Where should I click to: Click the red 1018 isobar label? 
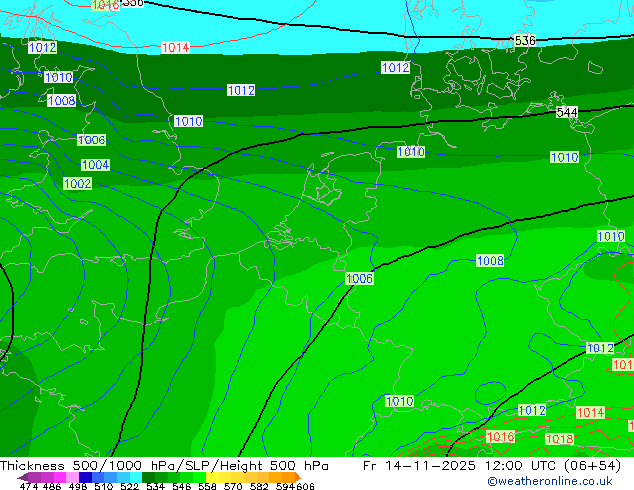(560, 439)
